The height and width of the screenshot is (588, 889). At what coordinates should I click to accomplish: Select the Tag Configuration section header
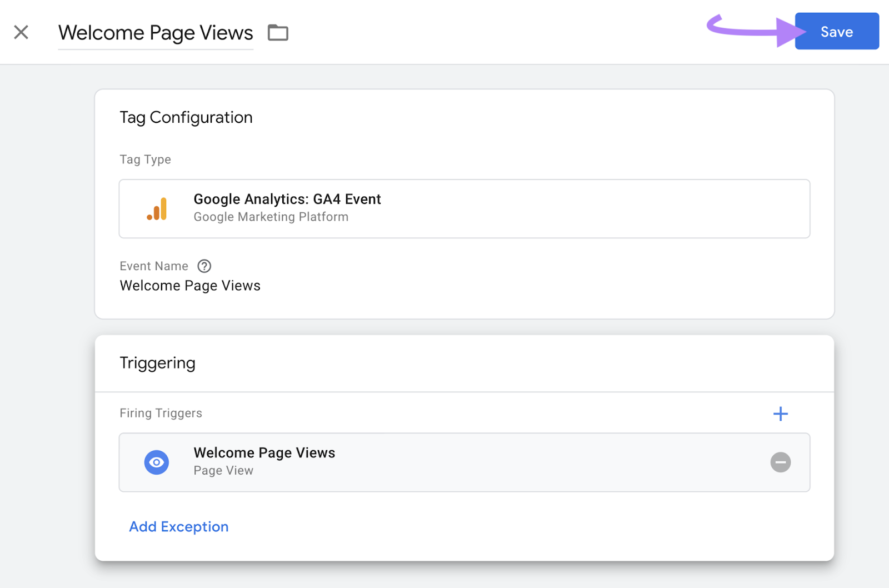coord(186,117)
